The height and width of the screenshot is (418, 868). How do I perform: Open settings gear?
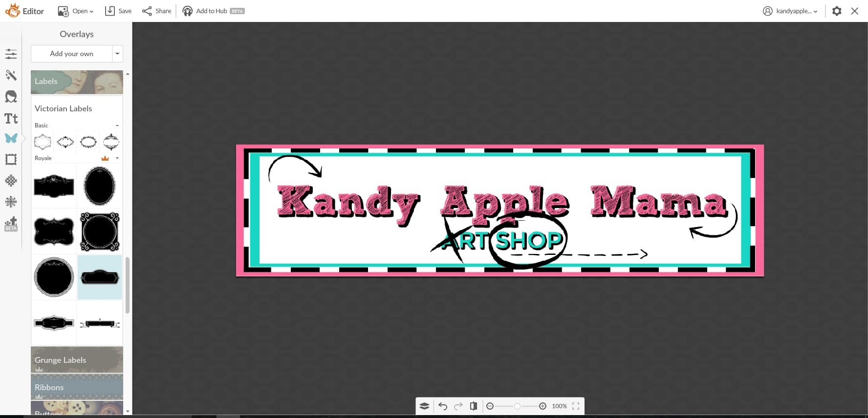pos(837,11)
